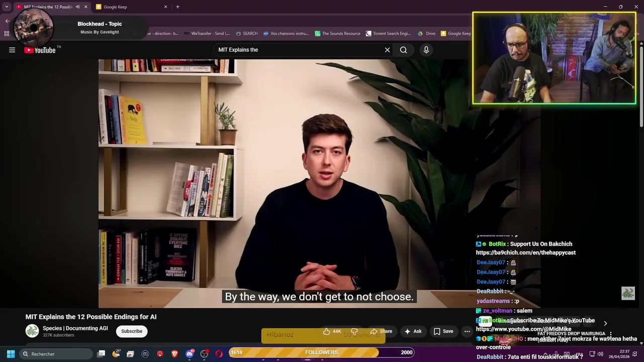This screenshot has height=362, width=644.
Task: Start voice search with the microphone icon
Action: click(x=426, y=50)
